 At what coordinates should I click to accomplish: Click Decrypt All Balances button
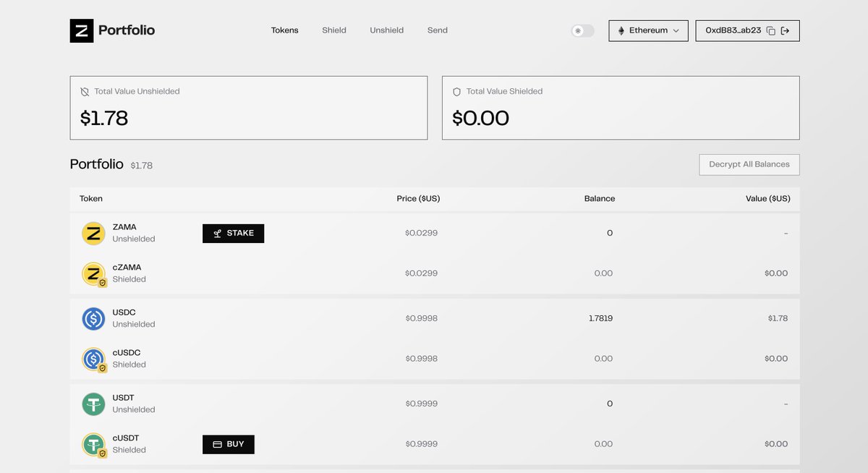click(x=749, y=164)
